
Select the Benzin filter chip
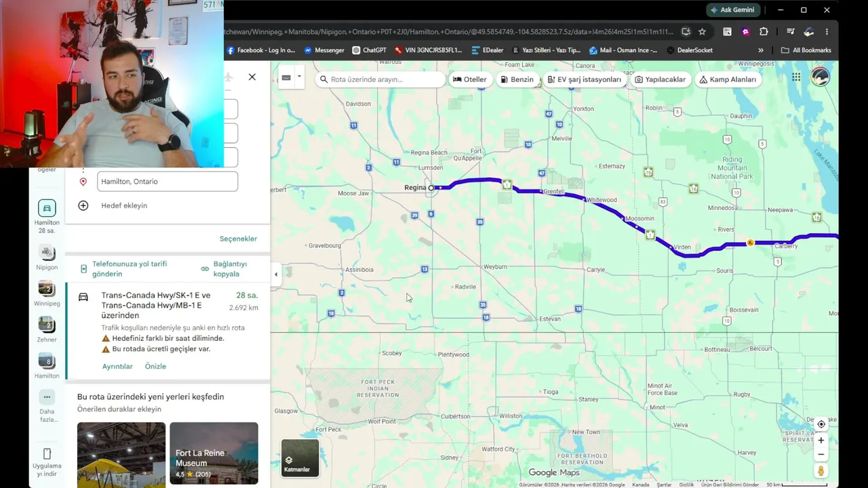[517, 79]
